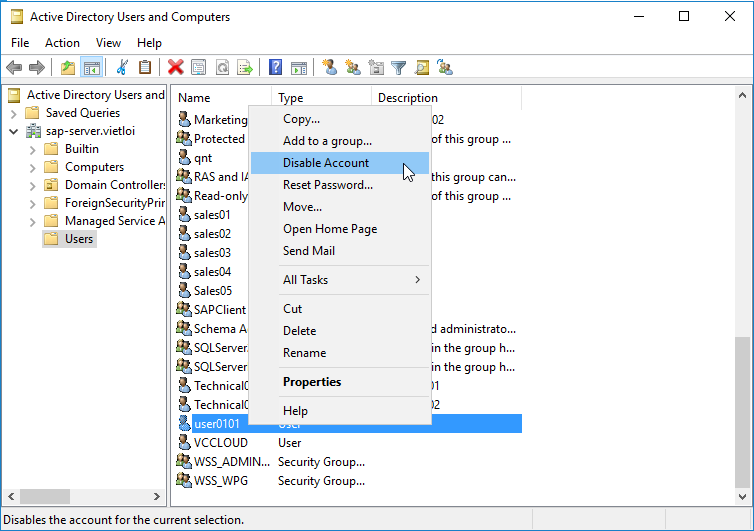Click the blue Help question-mark icon
754x531 pixels.
(276, 67)
